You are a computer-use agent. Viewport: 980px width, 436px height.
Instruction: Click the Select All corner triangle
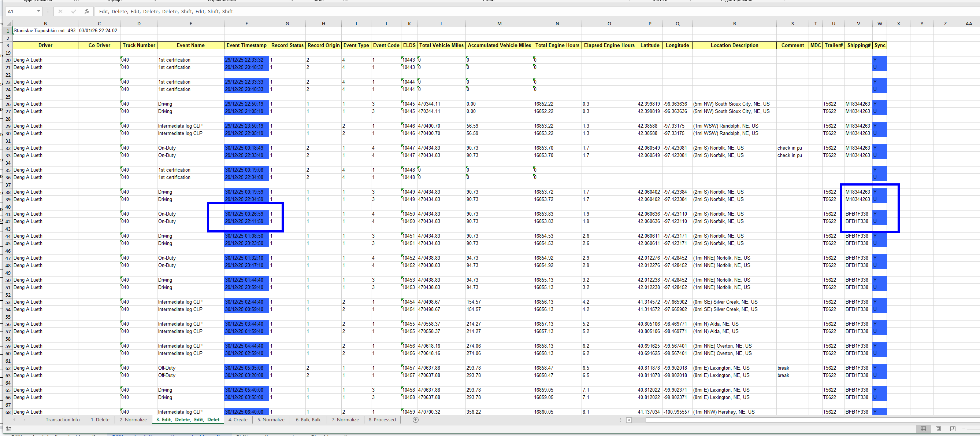pyautogui.click(x=8, y=24)
